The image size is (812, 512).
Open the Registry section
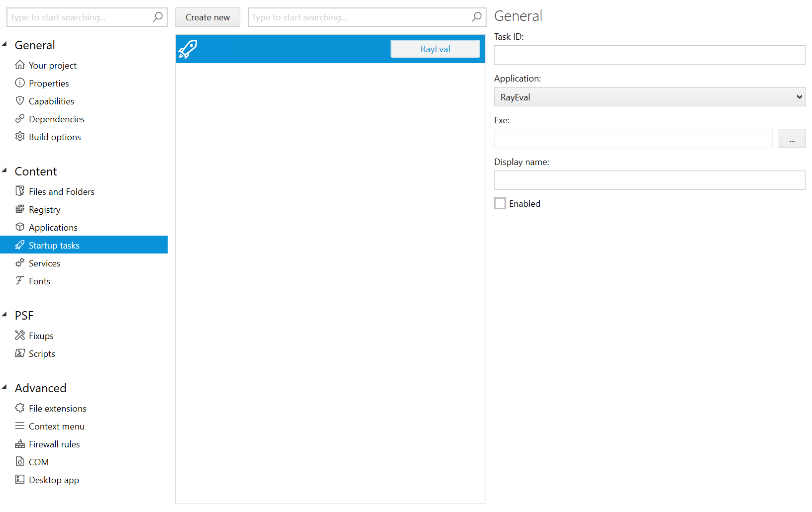[45, 209]
